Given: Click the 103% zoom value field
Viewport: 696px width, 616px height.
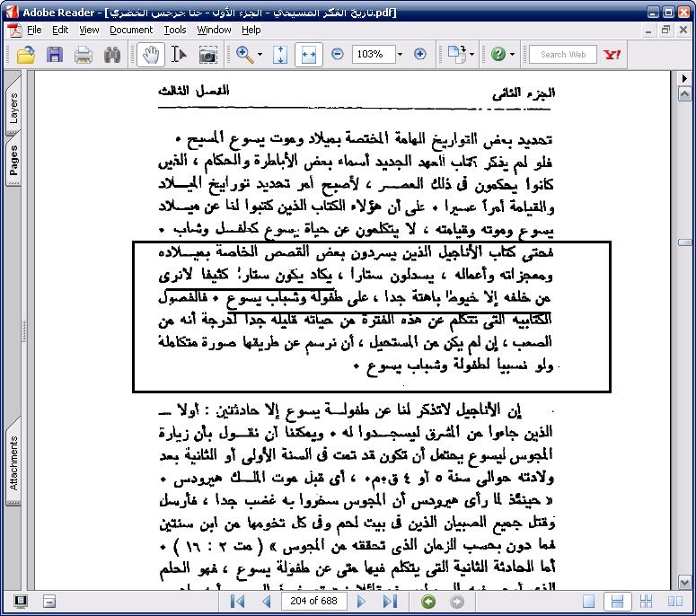Looking at the screenshot, I should 374,54.
